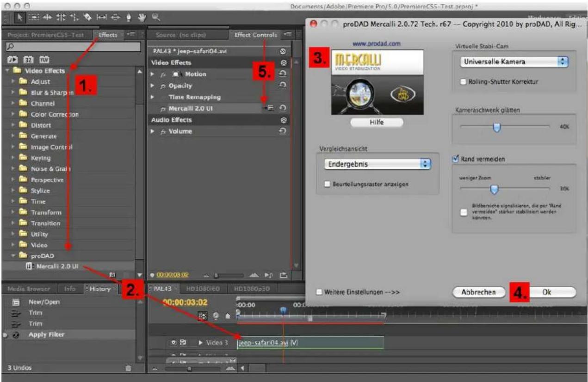Reset the Motion effect
Image resolution: width=588 pixels, height=382 pixels.
[283, 74]
